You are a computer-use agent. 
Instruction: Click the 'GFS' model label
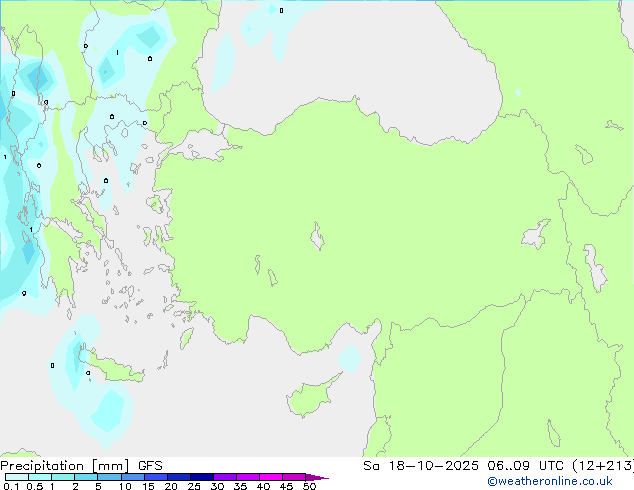tap(150, 466)
